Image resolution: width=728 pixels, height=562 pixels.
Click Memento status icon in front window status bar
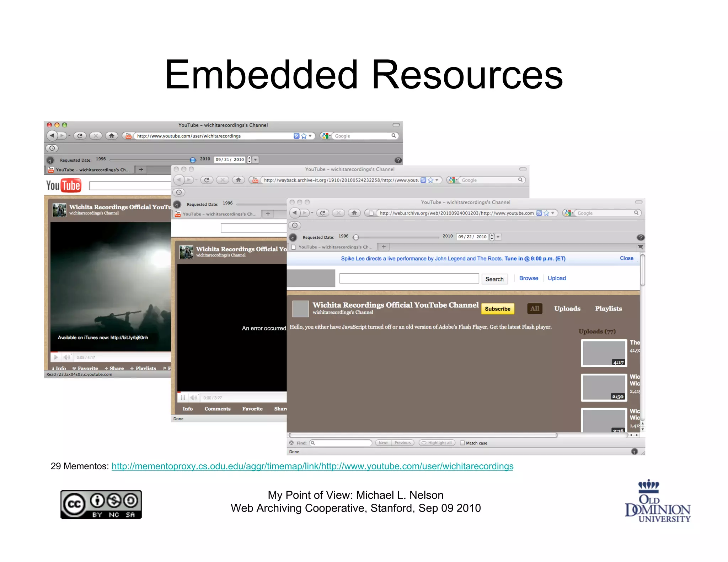635,452
